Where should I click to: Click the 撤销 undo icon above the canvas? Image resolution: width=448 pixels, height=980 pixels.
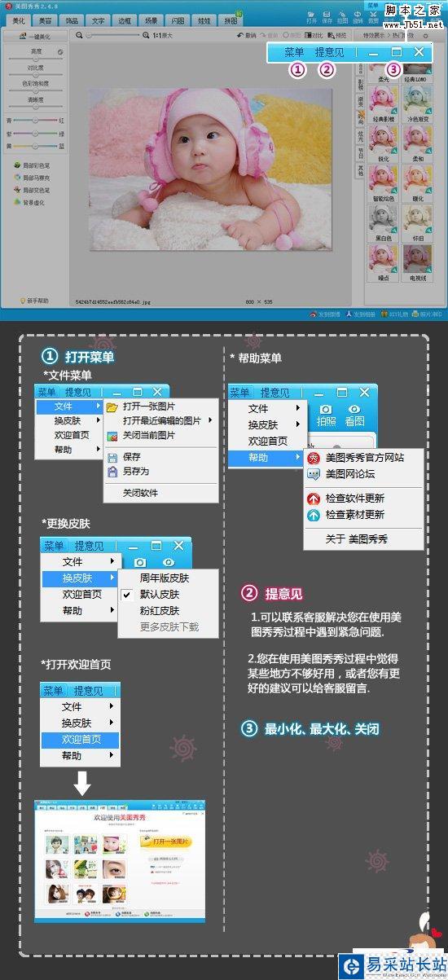click(246, 35)
